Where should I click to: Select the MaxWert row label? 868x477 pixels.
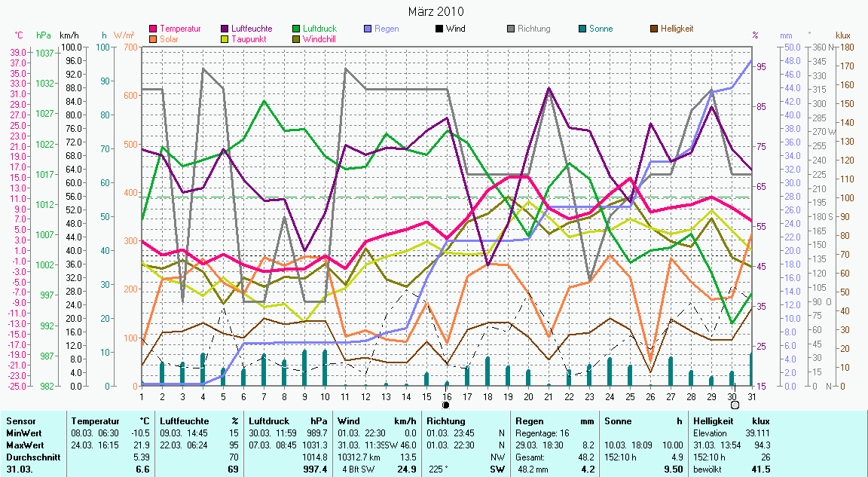pyautogui.click(x=23, y=445)
